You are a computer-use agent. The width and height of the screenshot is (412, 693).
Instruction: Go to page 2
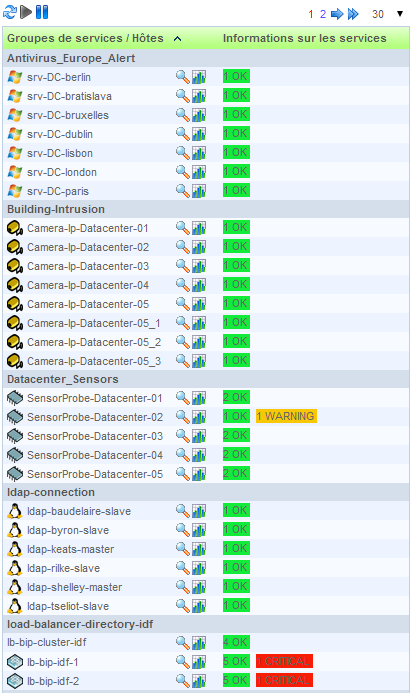click(323, 14)
